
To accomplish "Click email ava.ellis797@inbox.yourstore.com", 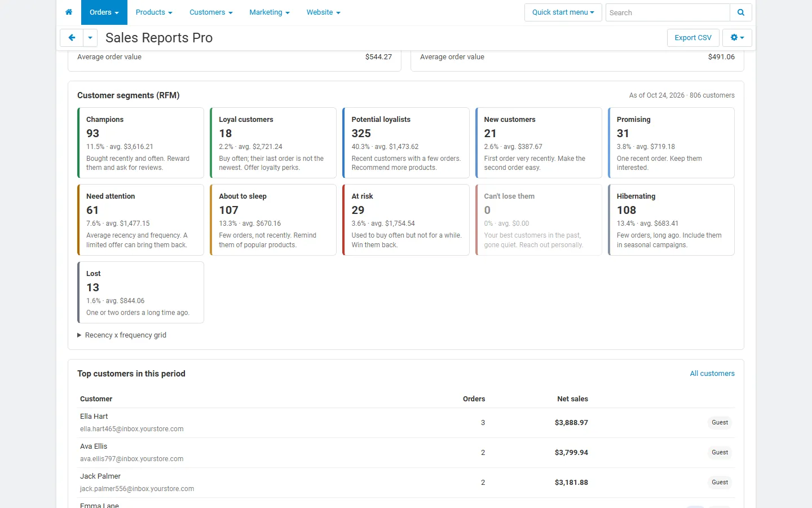I will 132,459.
